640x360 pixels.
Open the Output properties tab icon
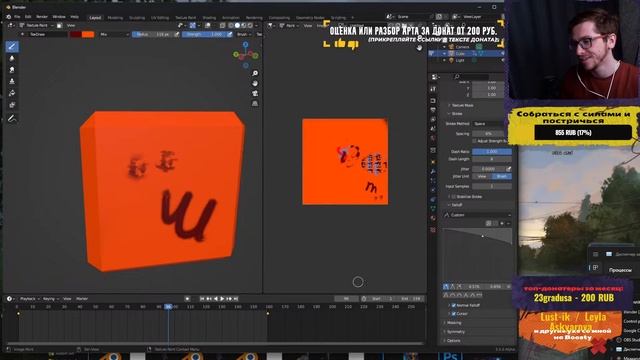pos(433,110)
